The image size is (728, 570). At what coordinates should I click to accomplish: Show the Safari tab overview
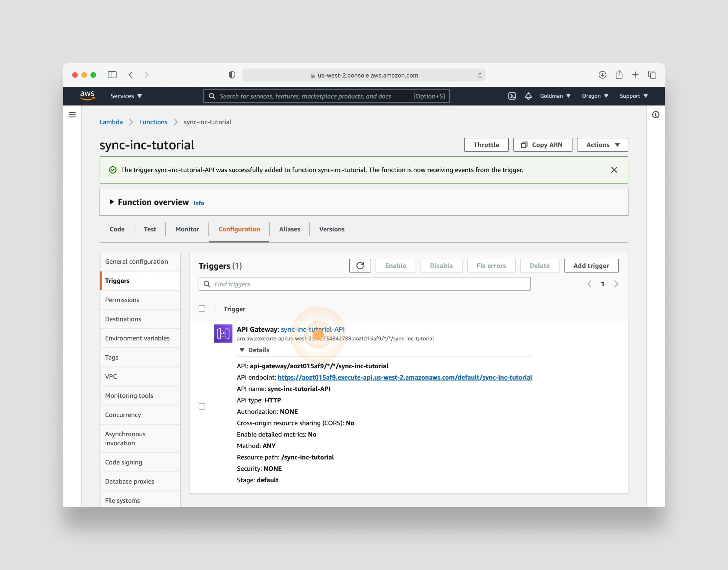[652, 75]
